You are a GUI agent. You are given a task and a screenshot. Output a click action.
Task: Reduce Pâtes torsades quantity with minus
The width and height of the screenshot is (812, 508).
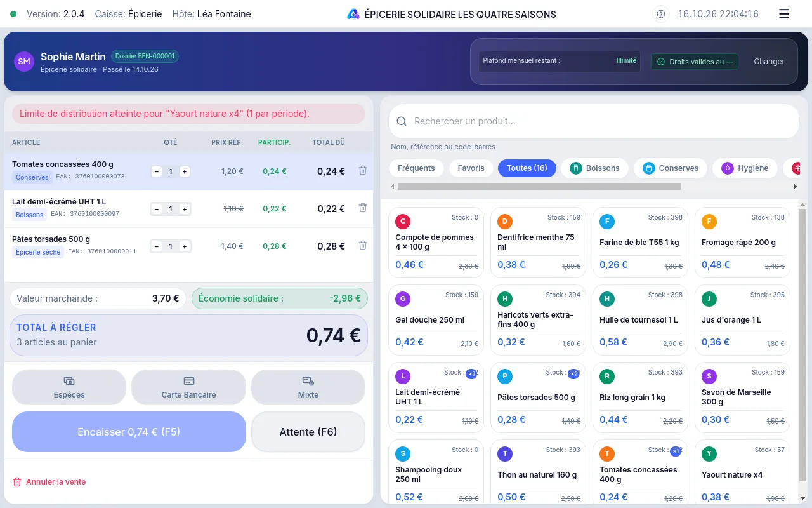(x=157, y=246)
